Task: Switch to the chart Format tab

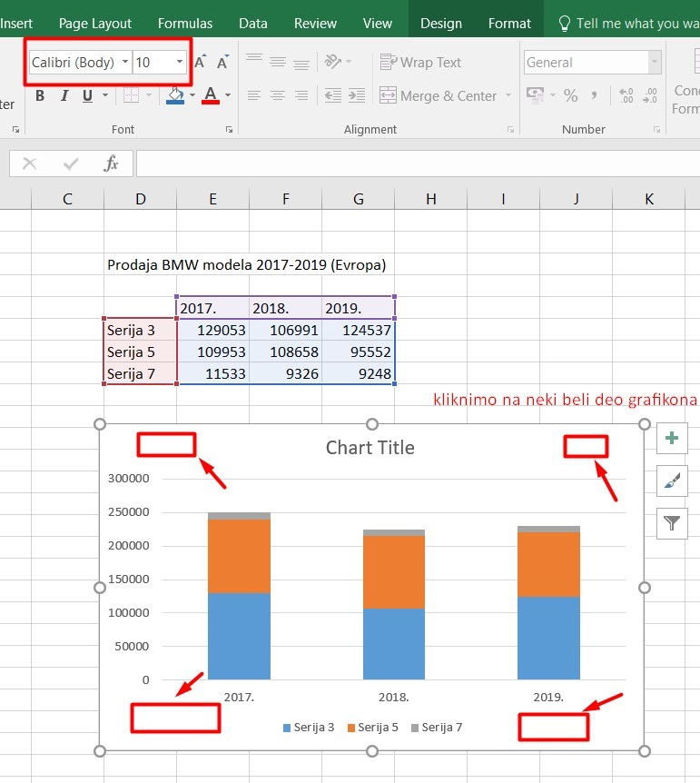Action: coord(509,24)
